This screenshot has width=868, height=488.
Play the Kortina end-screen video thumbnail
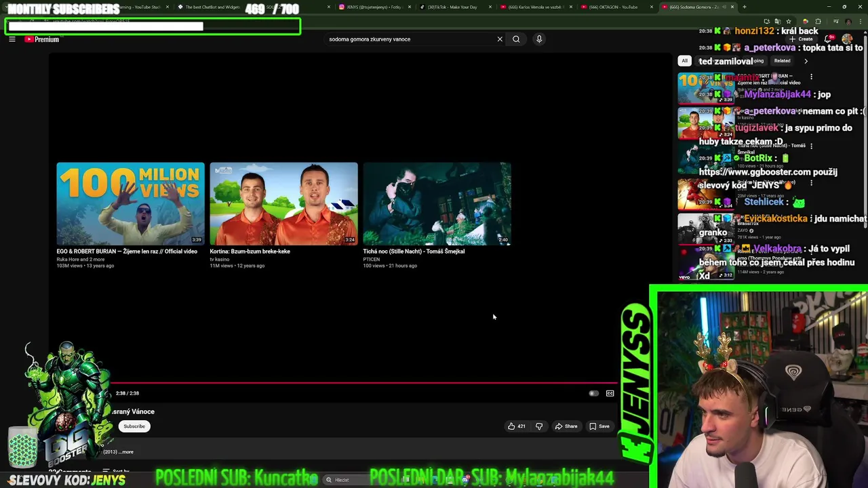click(283, 203)
